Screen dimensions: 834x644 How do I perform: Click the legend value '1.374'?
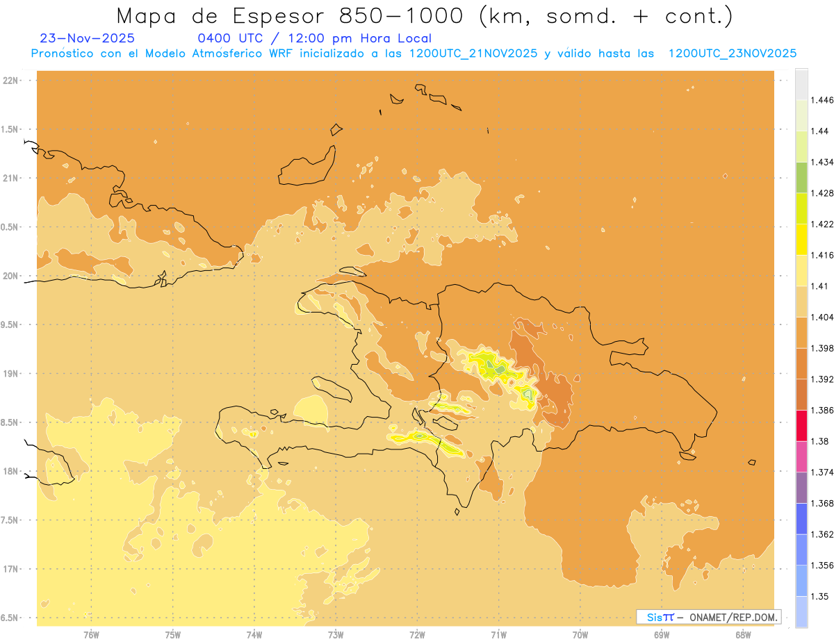[x=823, y=472]
